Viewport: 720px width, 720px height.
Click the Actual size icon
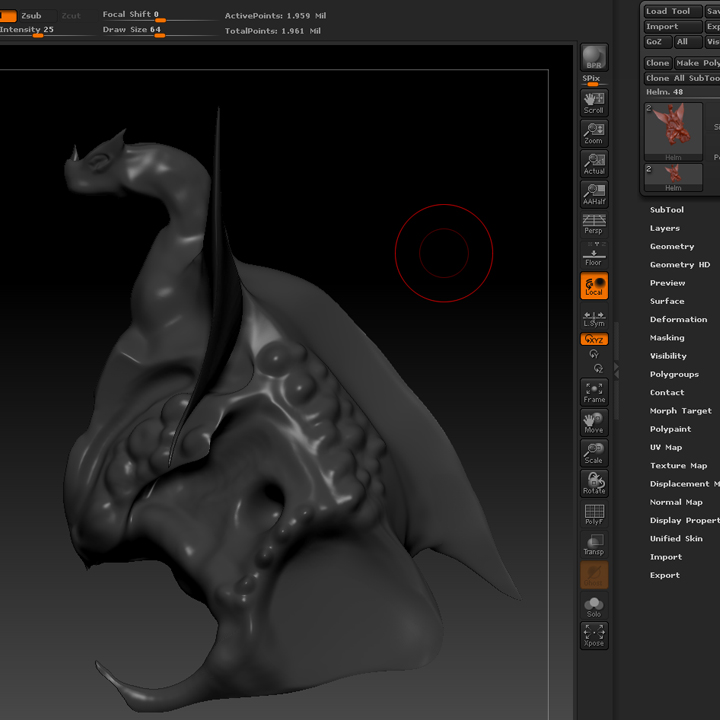594,164
